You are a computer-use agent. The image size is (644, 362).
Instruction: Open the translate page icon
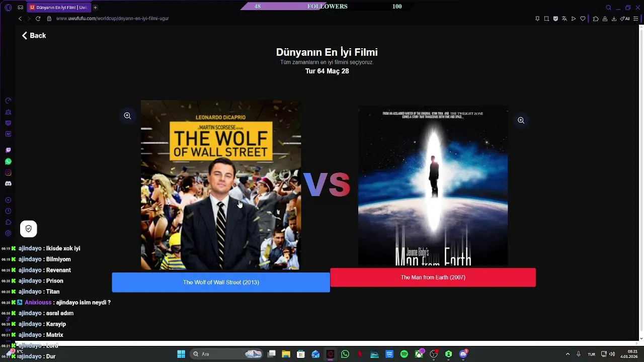click(565, 19)
